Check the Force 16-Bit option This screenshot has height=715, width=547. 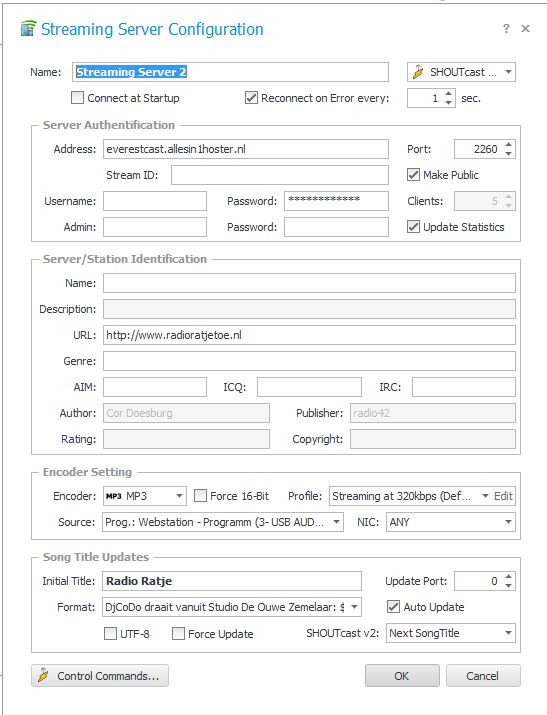[200, 496]
